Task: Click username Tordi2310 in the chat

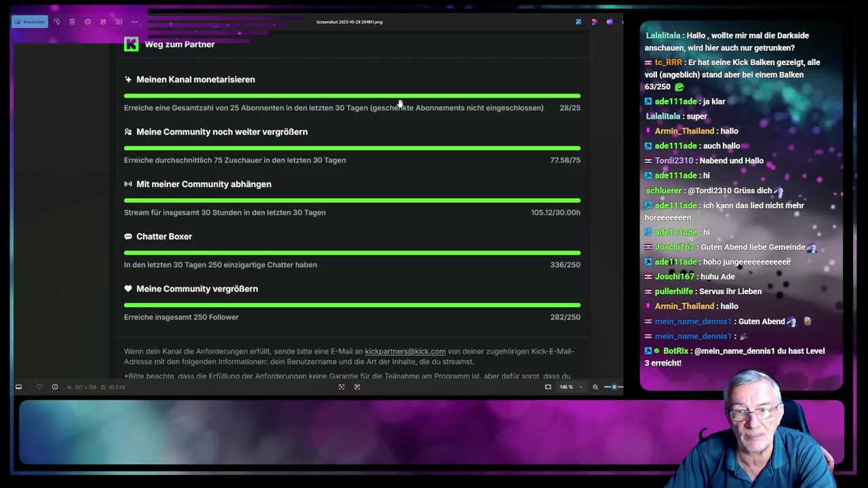Action: coord(674,161)
